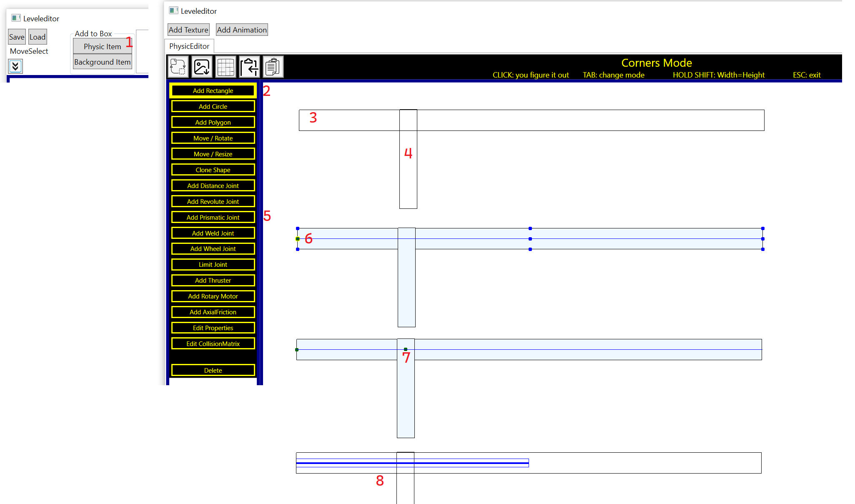Click the yellow-green handle on selected rectangle
This screenshot has height=504, width=855.
[x=298, y=239]
